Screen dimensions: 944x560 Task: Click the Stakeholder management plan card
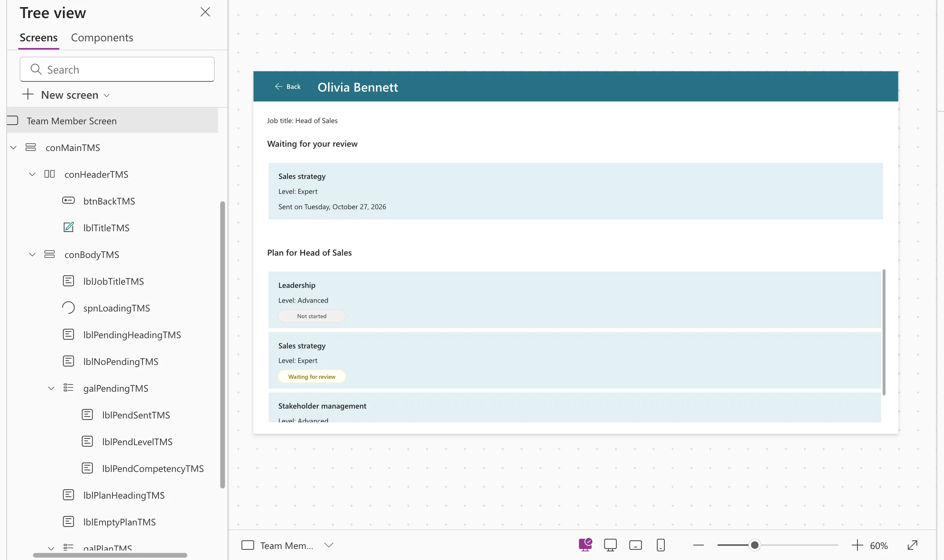(x=575, y=407)
